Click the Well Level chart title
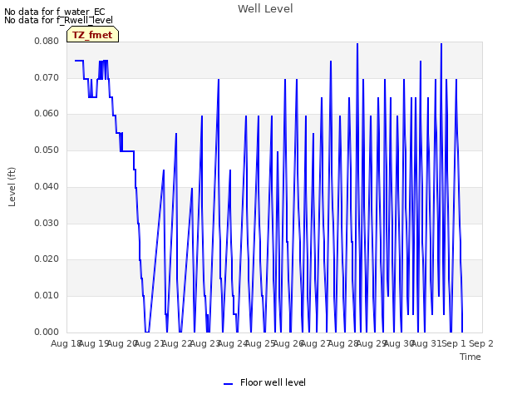 coord(265,9)
